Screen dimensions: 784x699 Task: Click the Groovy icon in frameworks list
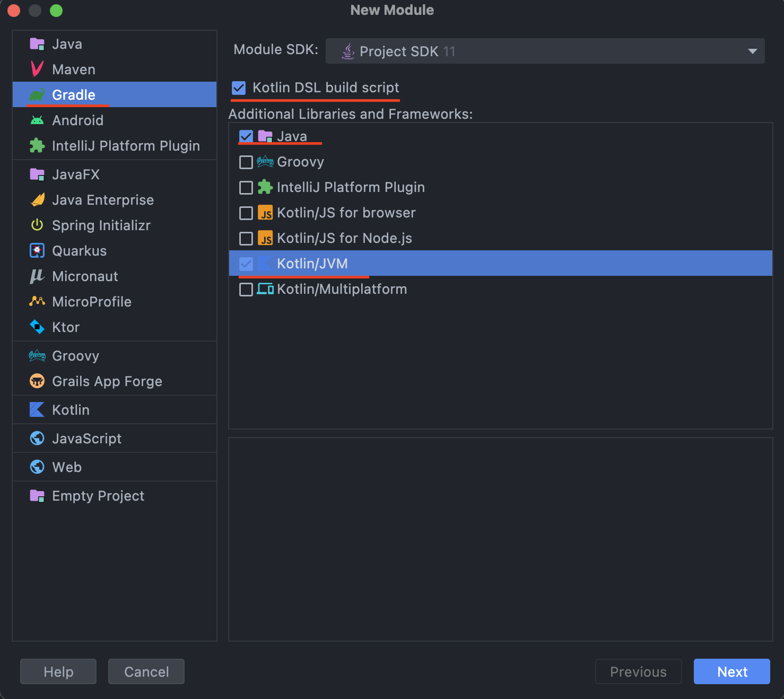click(265, 162)
